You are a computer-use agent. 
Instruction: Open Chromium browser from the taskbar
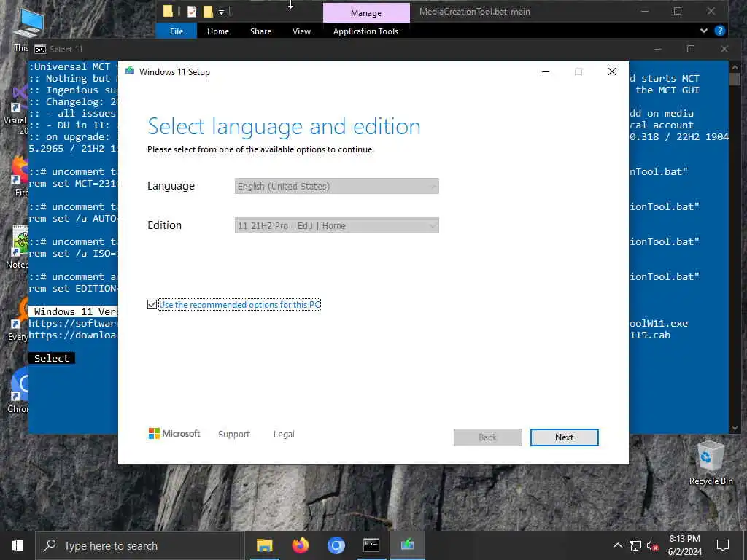click(336, 545)
